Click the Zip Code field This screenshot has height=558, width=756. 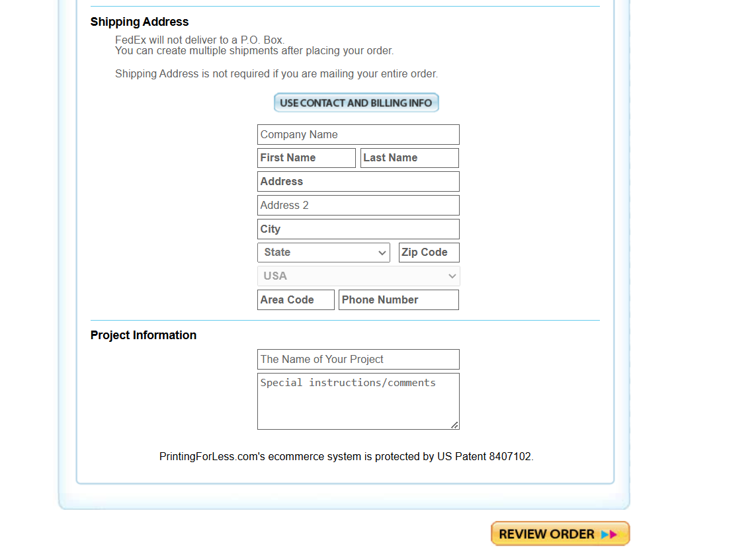point(429,253)
